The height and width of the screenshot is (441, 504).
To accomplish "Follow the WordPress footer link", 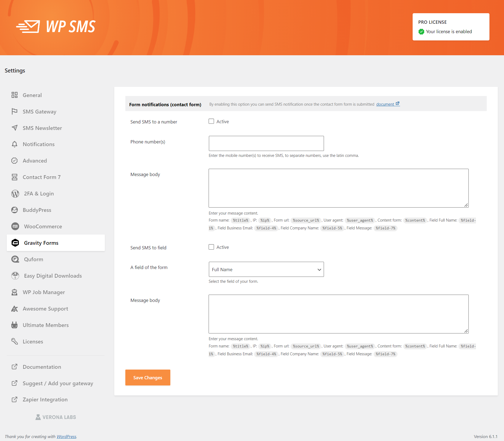I will [66, 436].
